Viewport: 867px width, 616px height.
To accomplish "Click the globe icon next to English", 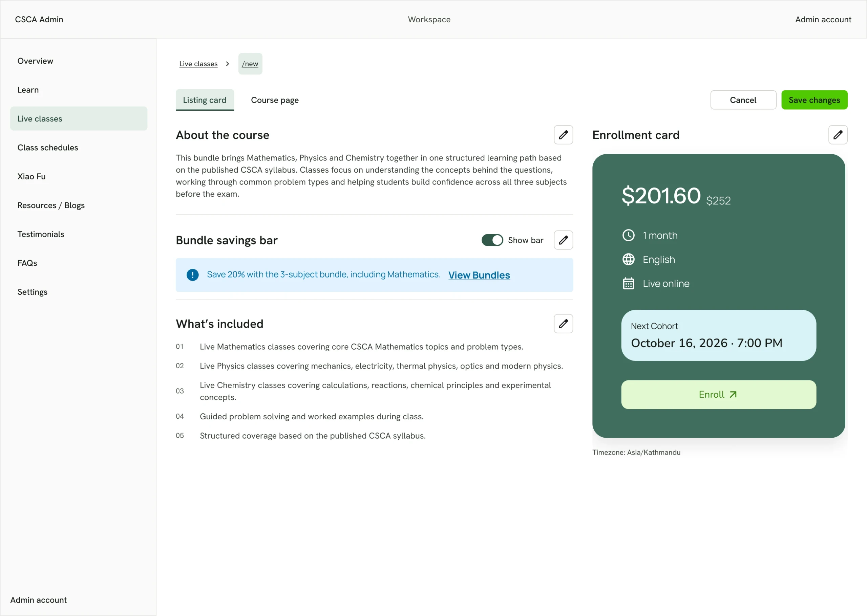I will click(x=628, y=260).
